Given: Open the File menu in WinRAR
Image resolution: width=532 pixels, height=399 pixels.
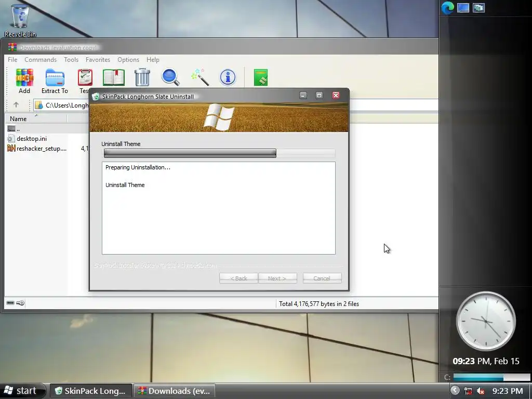Looking at the screenshot, I should coord(12,59).
